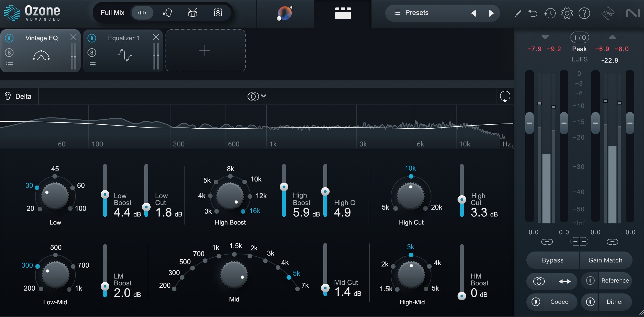644x317 pixels.
Task: Set High-Mid frequency to 4k
Action: (x=429, y=266)
